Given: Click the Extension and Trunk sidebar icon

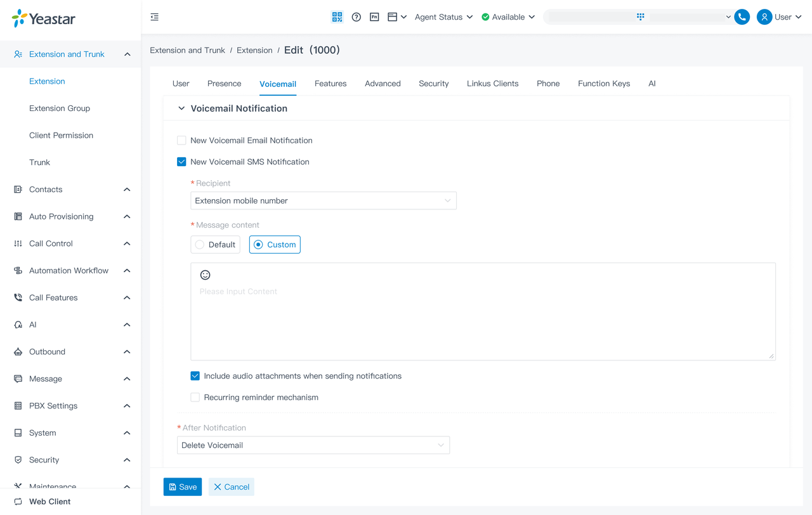Looking at the screenshot, I should pos(18,55).
